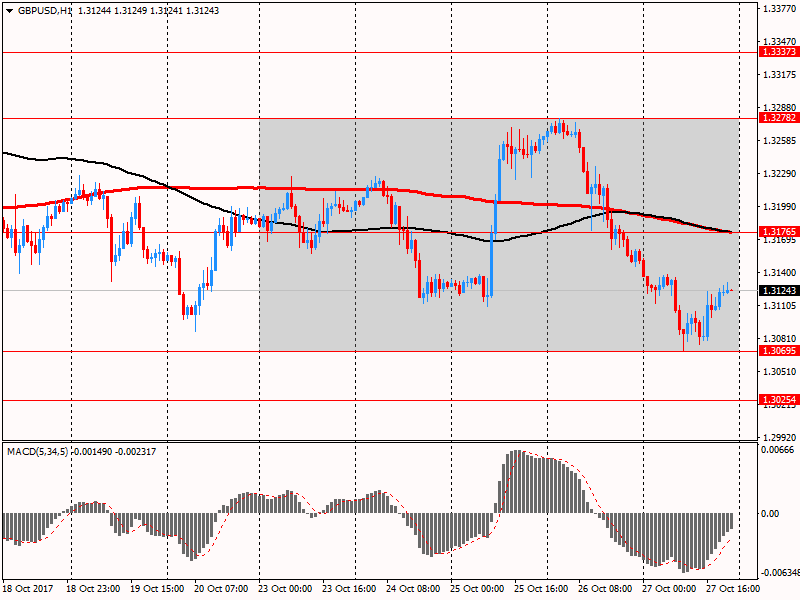Click the 20 Oct 07:00 time label

(221, 589)
